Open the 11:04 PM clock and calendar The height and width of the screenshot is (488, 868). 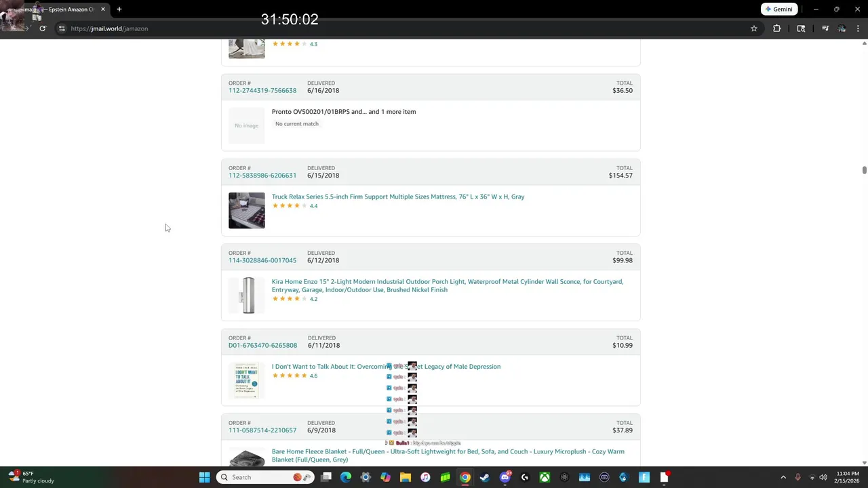point(848,477)
